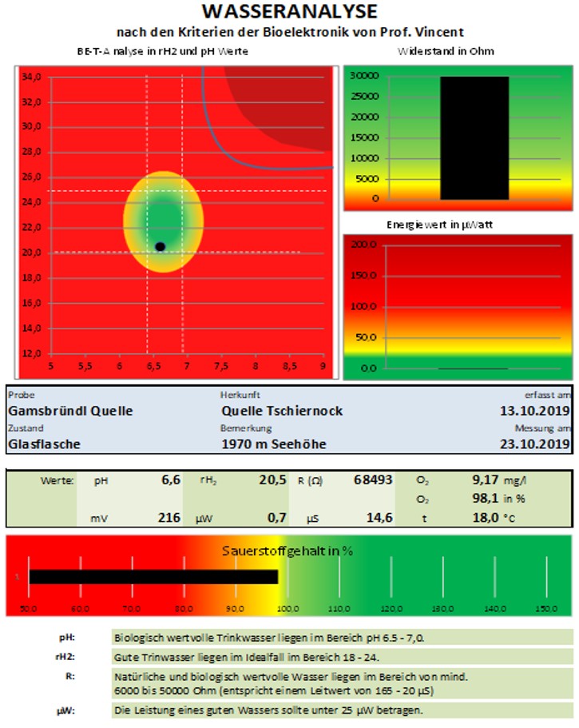
Task: Click the Messung am date 23.10.2019
Action: 533,444
